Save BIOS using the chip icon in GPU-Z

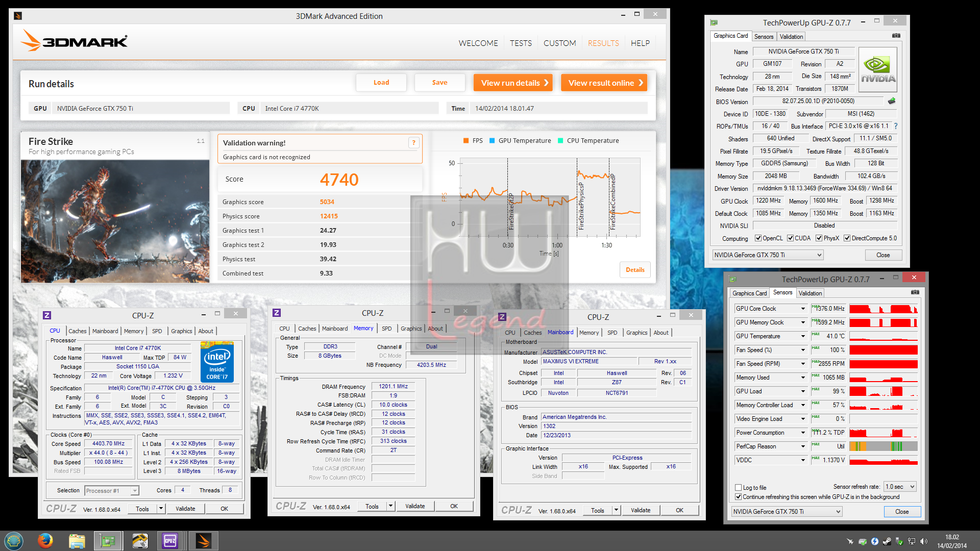point(892,101)
